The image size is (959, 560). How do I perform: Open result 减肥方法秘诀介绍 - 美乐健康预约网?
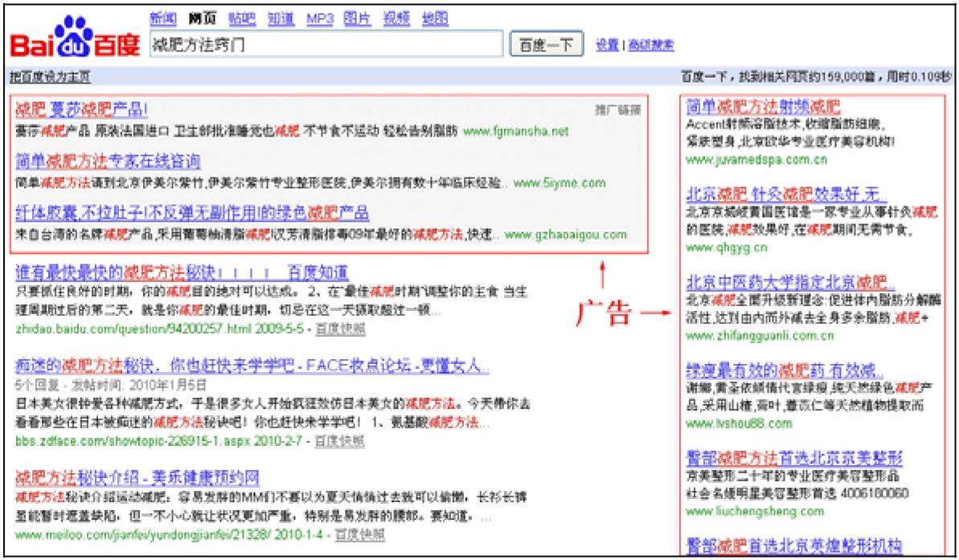[137, 477]
